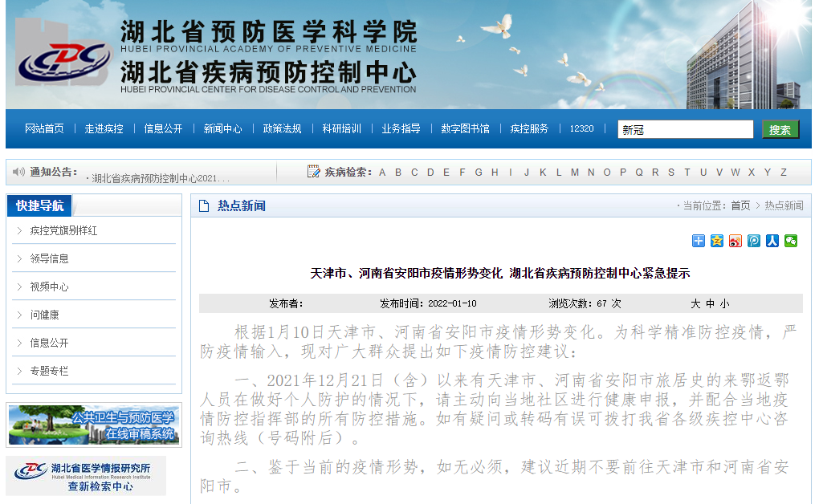
Task: Open 疾控党旗别样红 sidebar link
Action: click(63, 231)
